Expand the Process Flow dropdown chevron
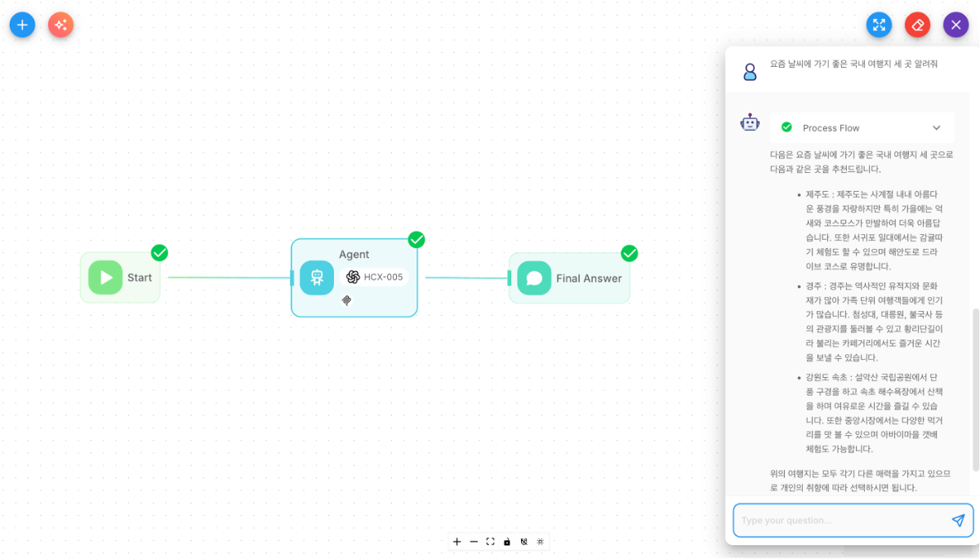Screen dimensions: 980x559 tap(937, 128)
